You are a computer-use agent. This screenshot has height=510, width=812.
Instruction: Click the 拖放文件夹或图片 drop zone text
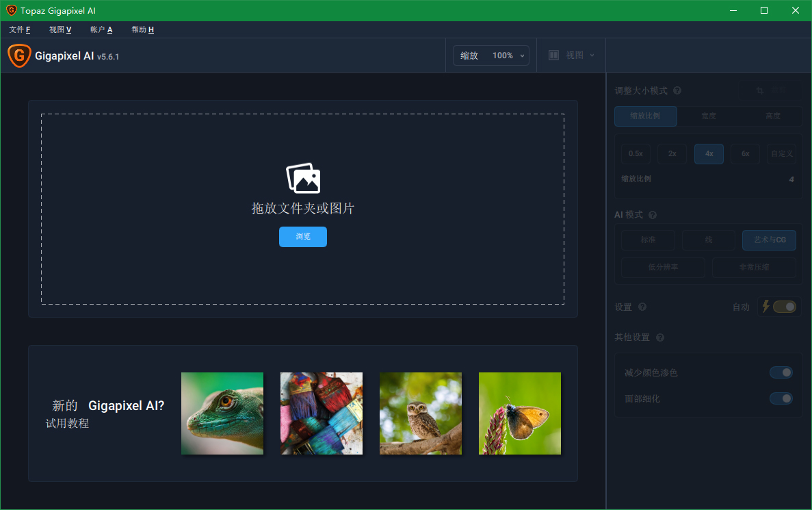tap(303, 208)
